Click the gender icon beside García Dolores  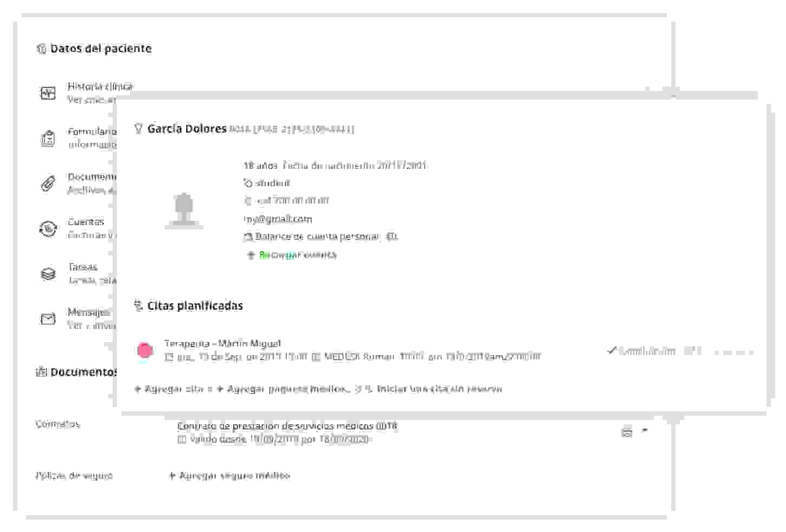click(x=140, y=129)
